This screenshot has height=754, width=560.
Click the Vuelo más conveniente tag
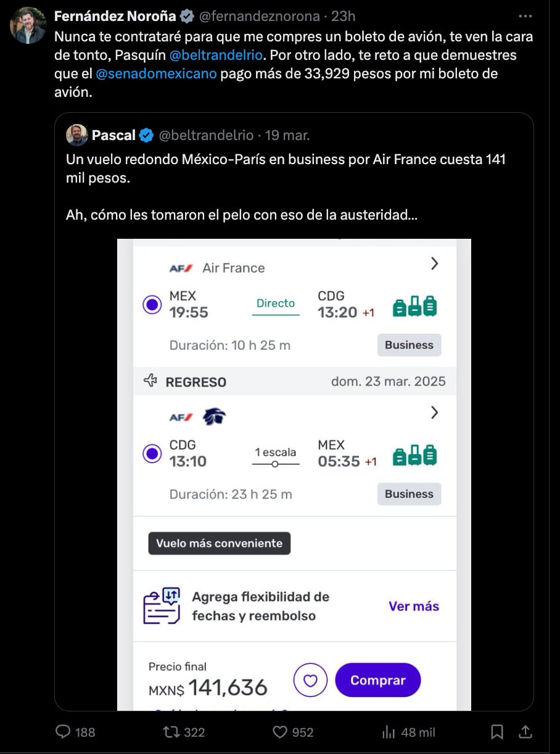219,544
